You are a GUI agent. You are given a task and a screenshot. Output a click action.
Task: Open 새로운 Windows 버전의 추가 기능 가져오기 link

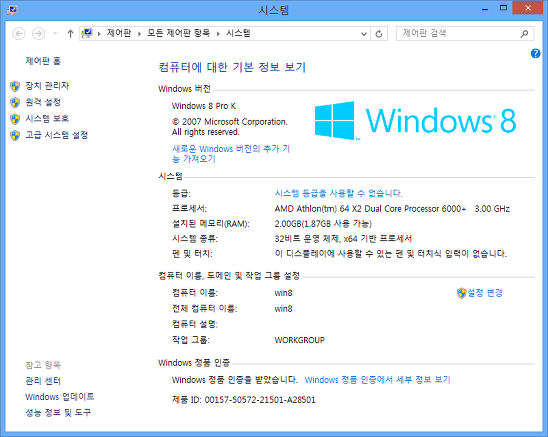(231, 154)
